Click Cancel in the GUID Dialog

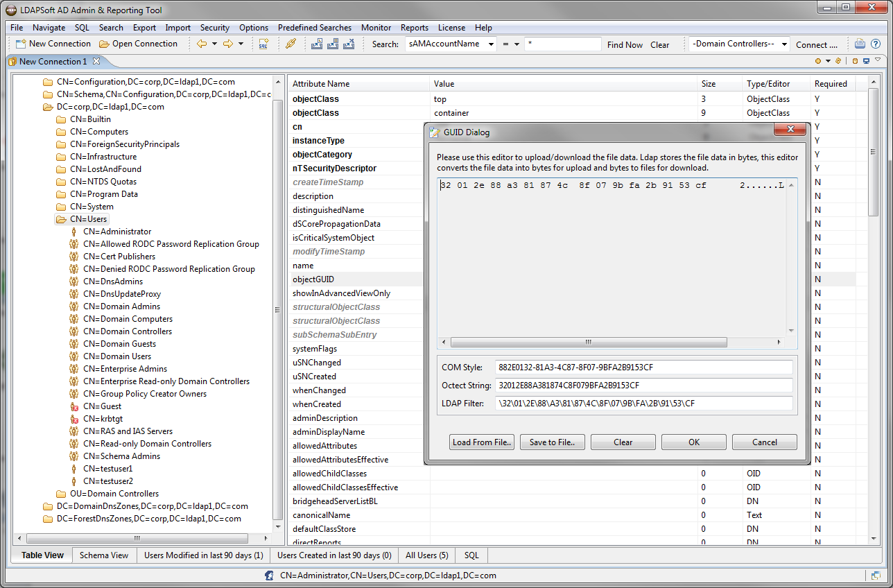click(x=765, y=442)
